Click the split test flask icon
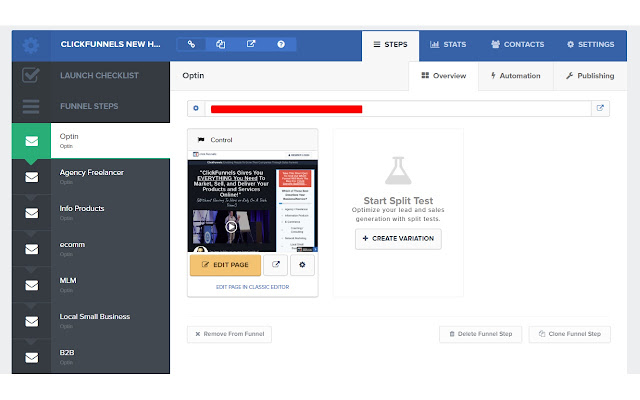This screenshot has width=640, height=400. (x=398, y=171)
